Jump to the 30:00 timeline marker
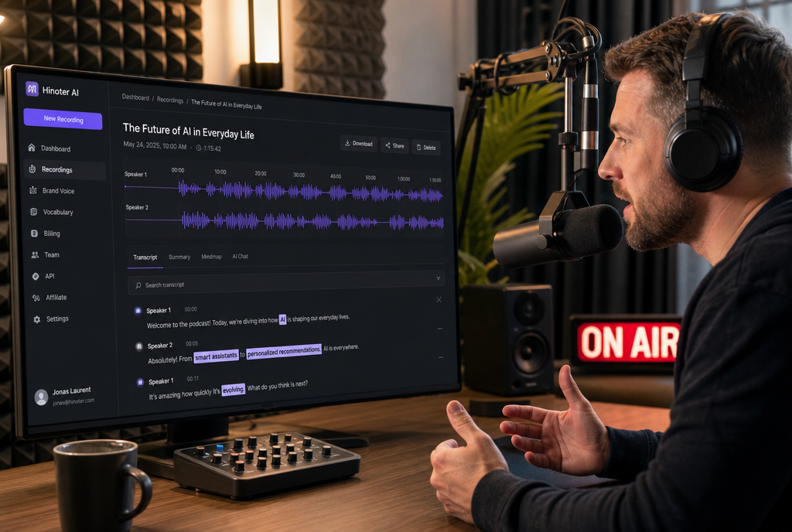 tap(299, 175)
